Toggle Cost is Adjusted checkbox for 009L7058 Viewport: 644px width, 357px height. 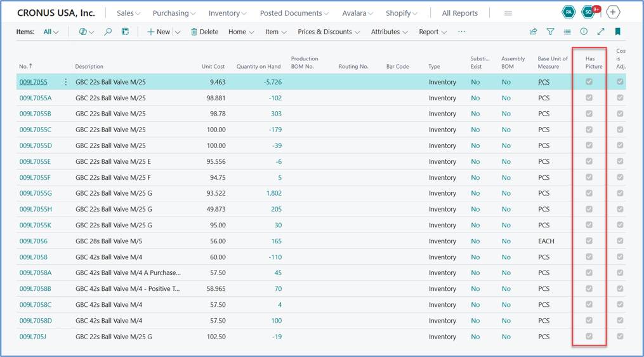coord(620,257)
